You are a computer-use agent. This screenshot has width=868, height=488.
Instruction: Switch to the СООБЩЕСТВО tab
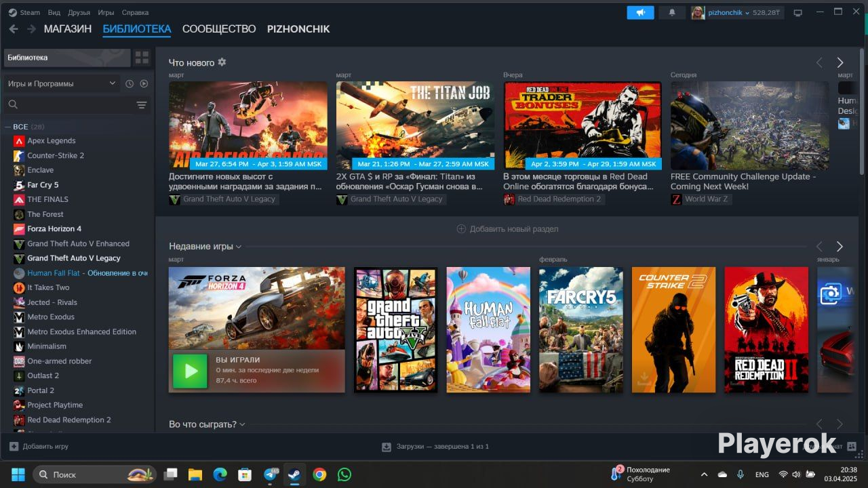coord(219,29)
